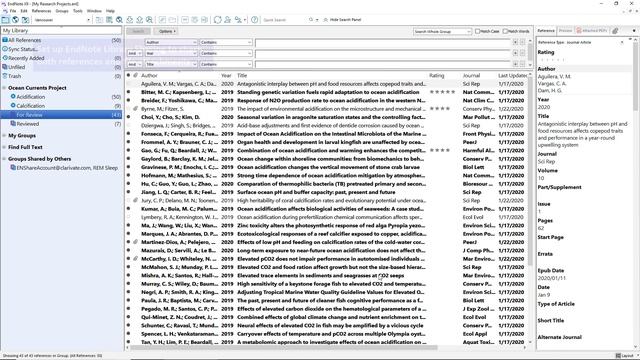Enable the Match Case checkbox

pos(477,31)
